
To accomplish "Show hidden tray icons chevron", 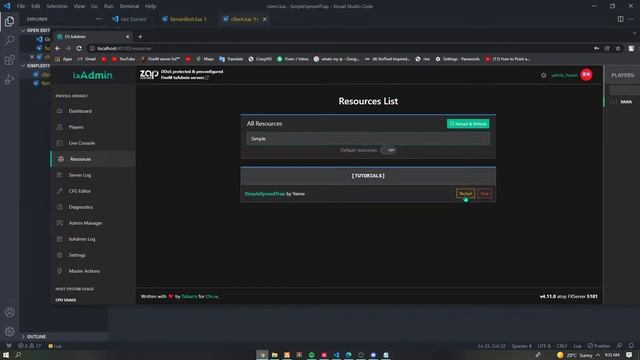I will (598, 355).
